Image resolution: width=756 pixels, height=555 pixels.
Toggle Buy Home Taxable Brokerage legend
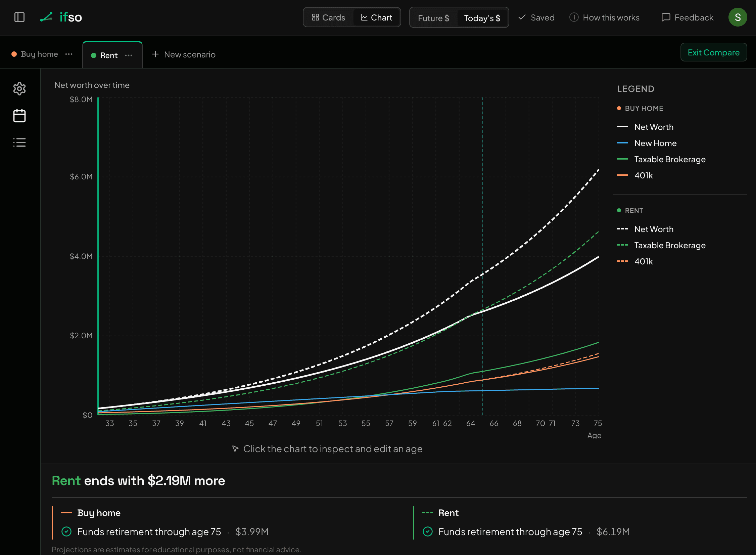pyautogui.click(x=661, y=159)
